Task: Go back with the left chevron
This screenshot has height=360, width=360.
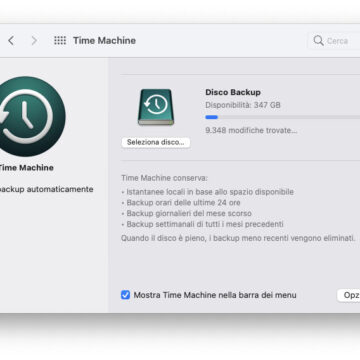Action: point(11,41)
